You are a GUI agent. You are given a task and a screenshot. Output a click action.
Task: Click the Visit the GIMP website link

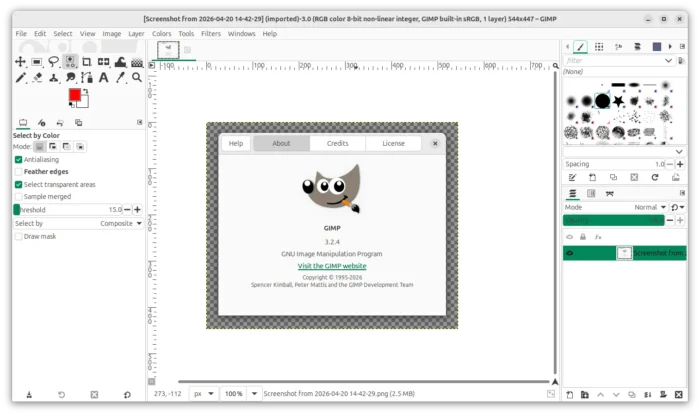(332, 266)
